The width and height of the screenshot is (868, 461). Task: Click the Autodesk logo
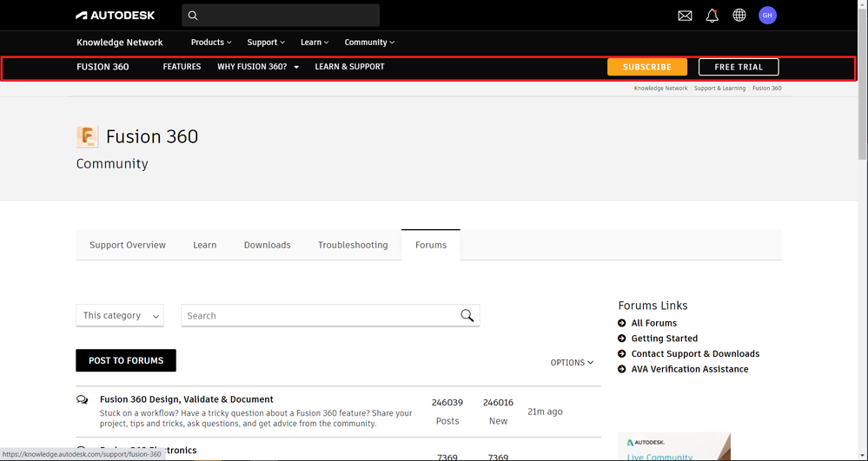click(x=116, y=16)
